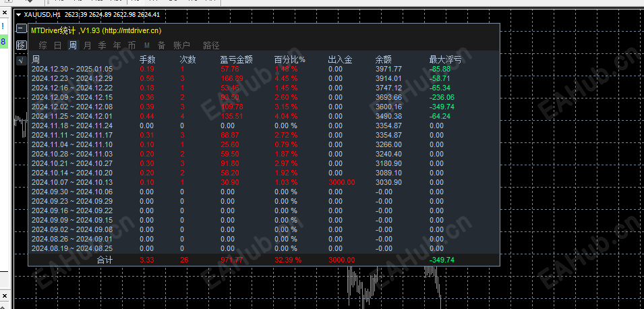Open the 路径 path tab

point(211,45)
